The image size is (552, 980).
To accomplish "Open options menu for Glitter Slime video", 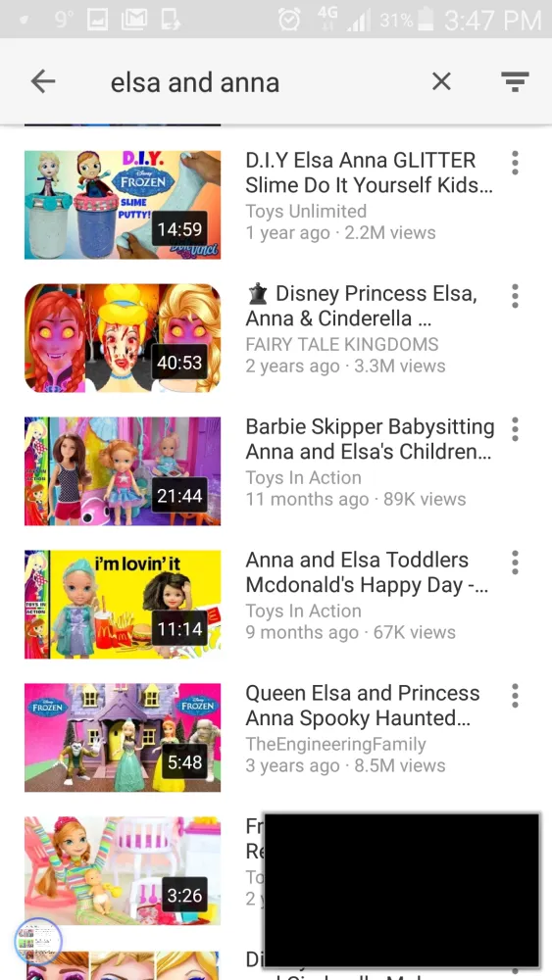I will click(515, 163).
